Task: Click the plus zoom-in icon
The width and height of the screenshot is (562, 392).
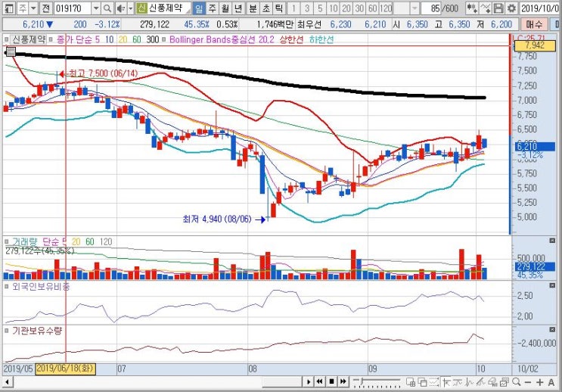Action: click(540, 382)
